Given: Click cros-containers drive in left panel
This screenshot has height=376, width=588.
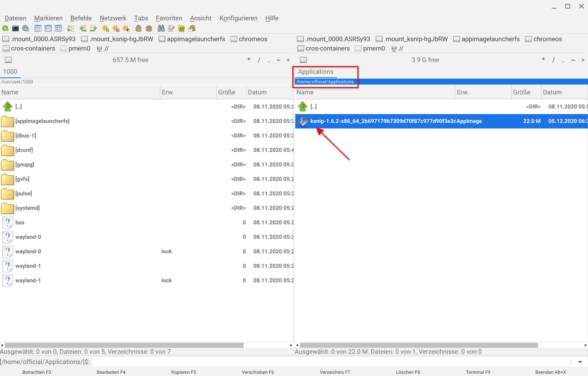Looking at the screenshot, I should tap(29, 49).
